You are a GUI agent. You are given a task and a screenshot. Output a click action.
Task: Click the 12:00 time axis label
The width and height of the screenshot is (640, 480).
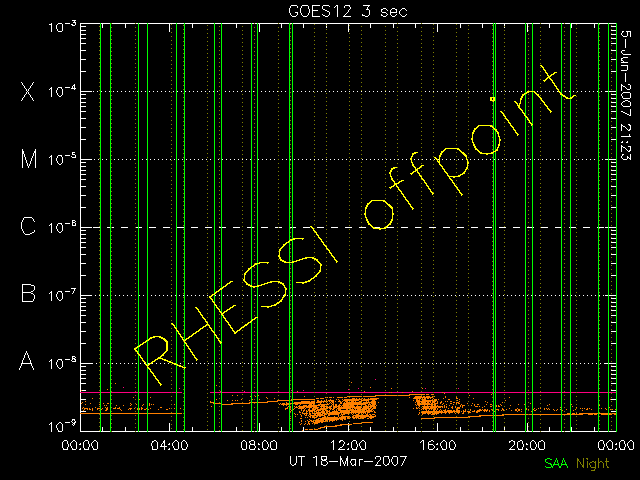pyautogui.click(x=348, y=445)
